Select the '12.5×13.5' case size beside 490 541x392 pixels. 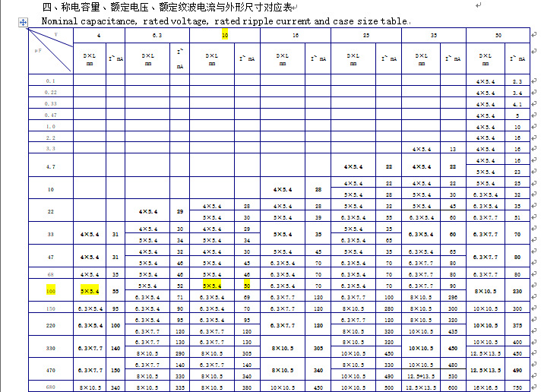click(x=486, y=370)
